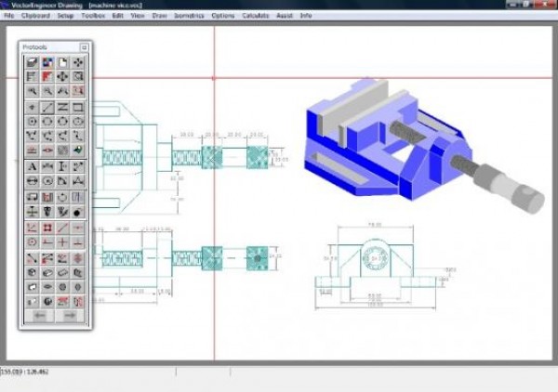
Task: Select the text tool marked A
Action: tap(32, 166)
